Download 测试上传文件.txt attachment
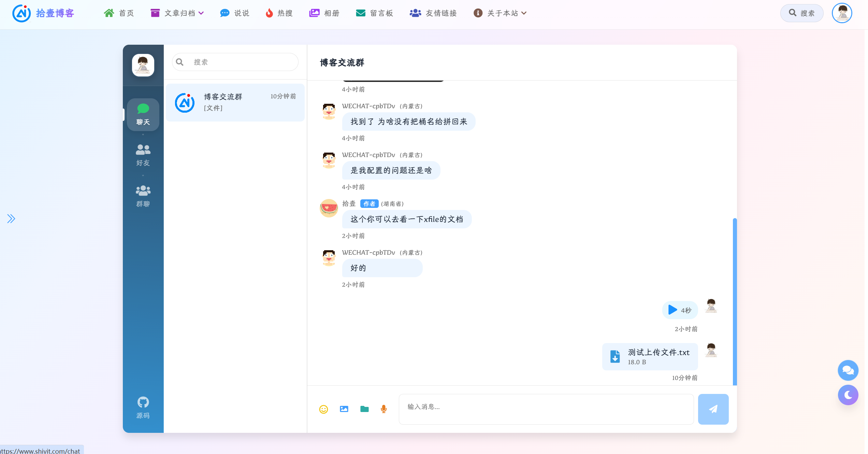Viewport: 868px width, 454px height. tap(615, 357)
